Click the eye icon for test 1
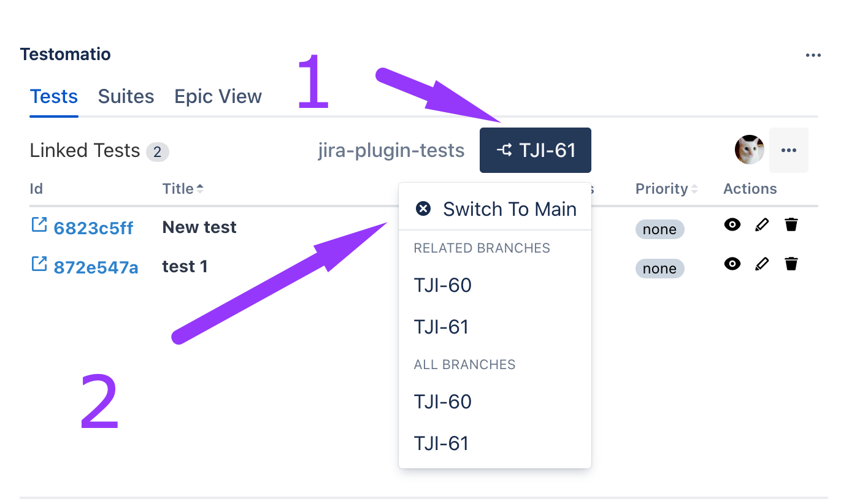 [x=732, y=264]
